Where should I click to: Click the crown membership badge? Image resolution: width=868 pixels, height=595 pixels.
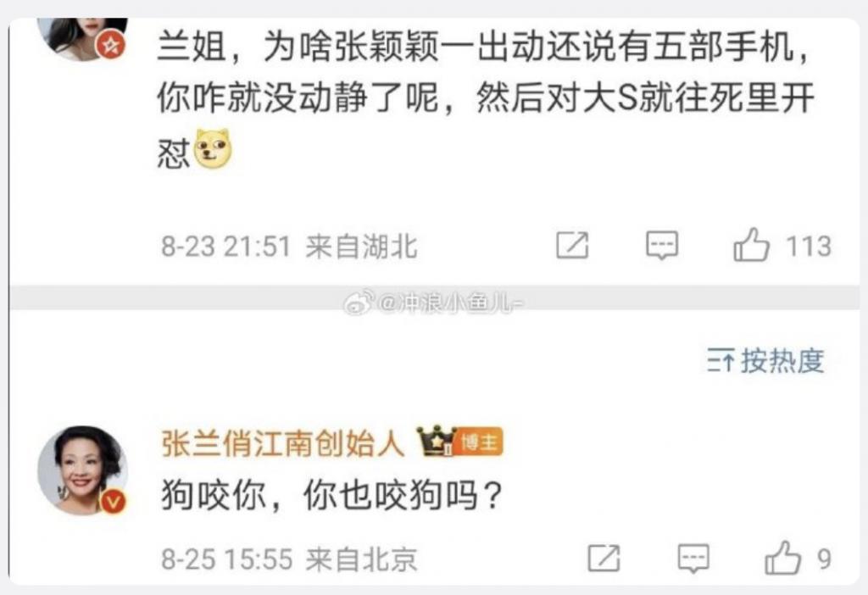tap(435, 441)
